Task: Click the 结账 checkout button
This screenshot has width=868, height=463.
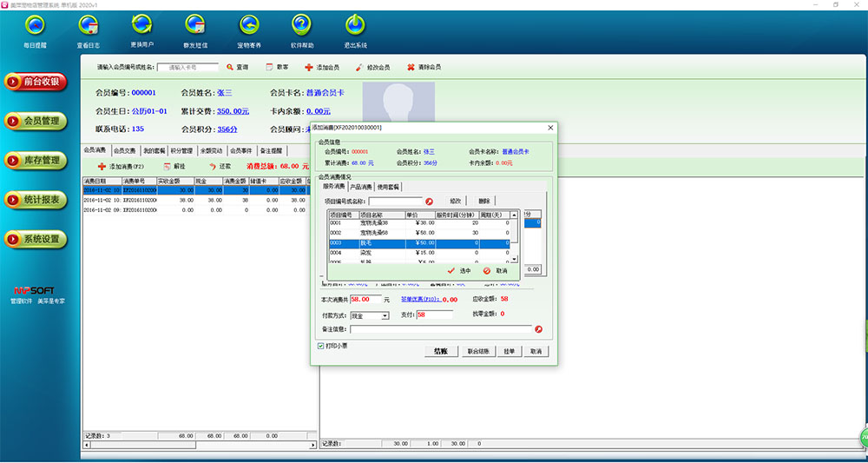Action: pyautogui.click(x=440, y=351)
